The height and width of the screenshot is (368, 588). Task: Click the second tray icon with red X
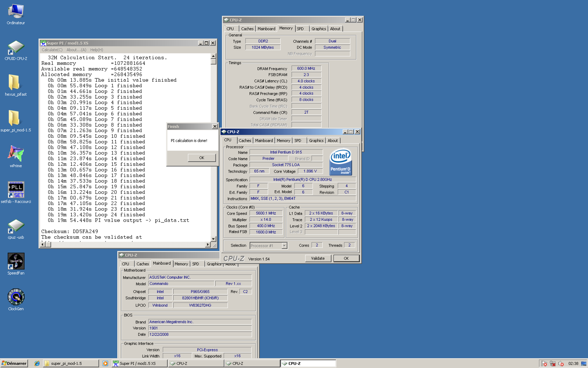pos(552,364)
